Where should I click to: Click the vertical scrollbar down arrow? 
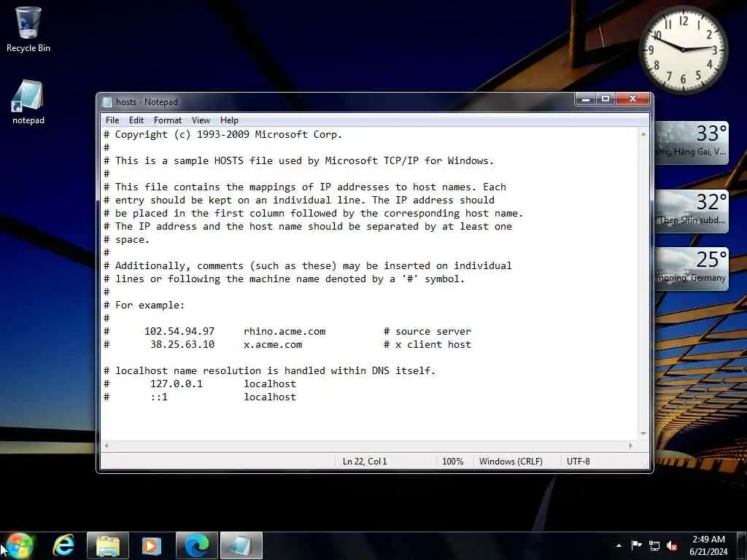coord(643,433)
